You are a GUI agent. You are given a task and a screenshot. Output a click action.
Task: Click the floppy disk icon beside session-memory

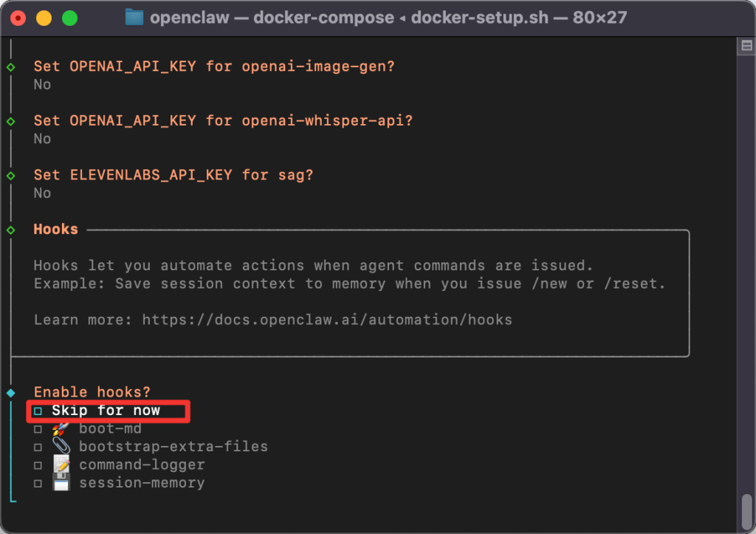pyautogui.click(x=62, y=482)
